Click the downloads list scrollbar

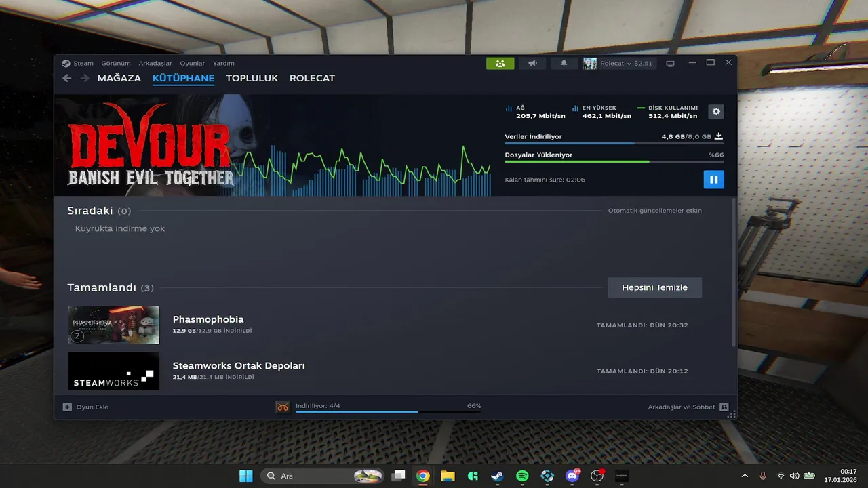pos(734,271)
